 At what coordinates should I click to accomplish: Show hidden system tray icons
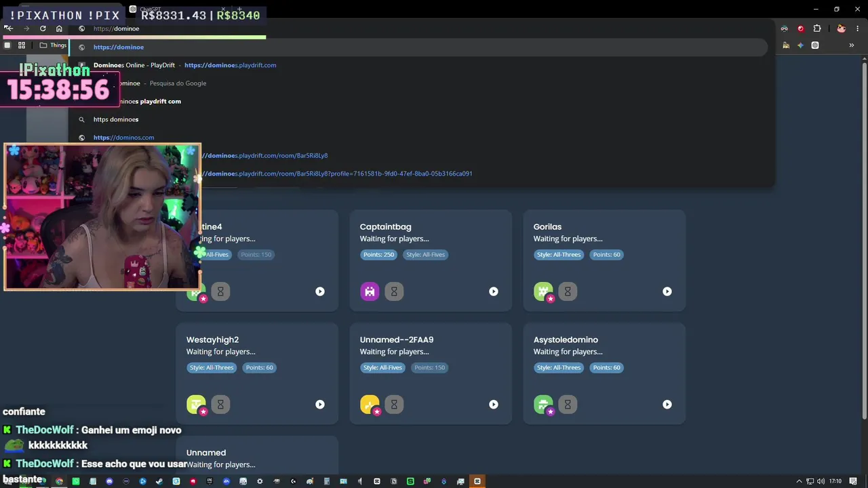(x=799, y=481)
